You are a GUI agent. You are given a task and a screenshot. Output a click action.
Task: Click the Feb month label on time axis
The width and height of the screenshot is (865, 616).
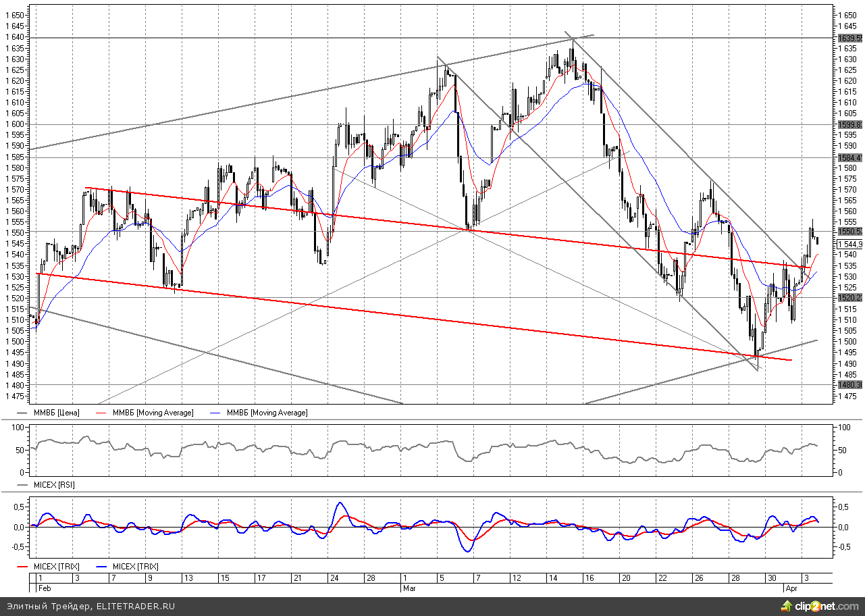coord(45,588)
